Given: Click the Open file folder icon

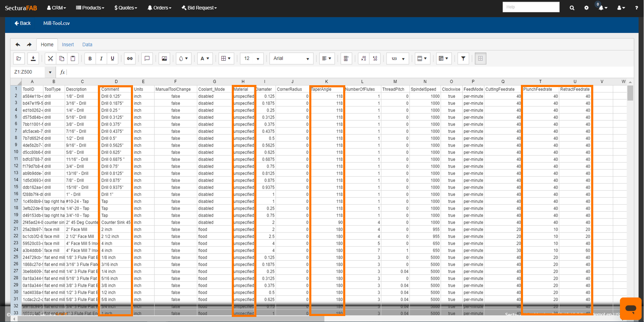Looking at the screenshot, I should tap(19, 59).
